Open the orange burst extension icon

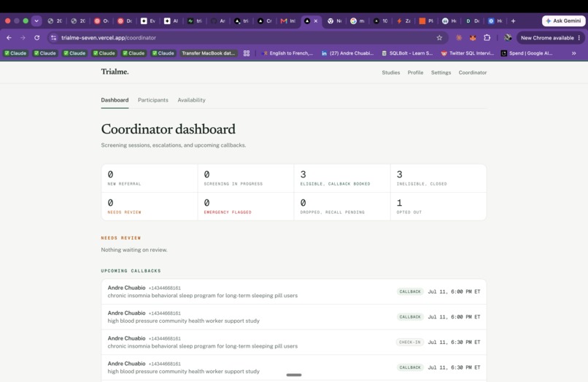[x=459, y=37]
